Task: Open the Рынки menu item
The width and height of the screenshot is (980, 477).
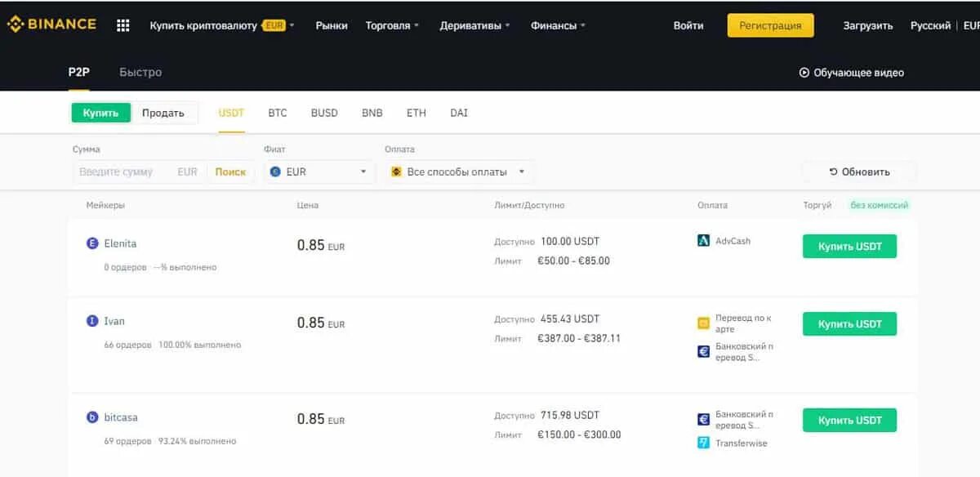Action: coord(332,25)
